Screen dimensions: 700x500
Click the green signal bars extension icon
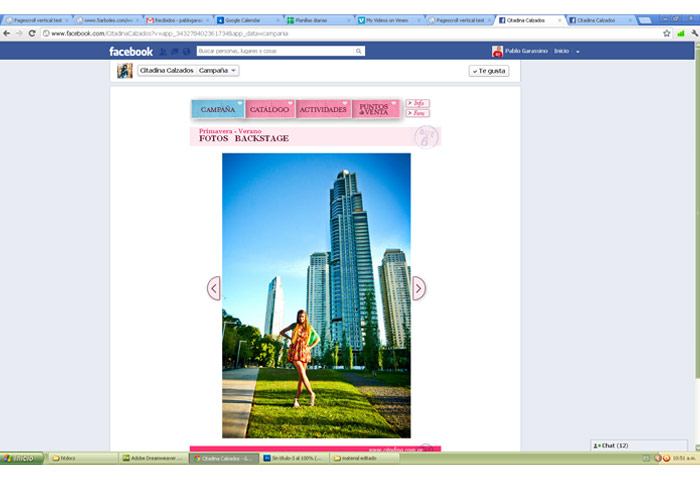point(681,33)
